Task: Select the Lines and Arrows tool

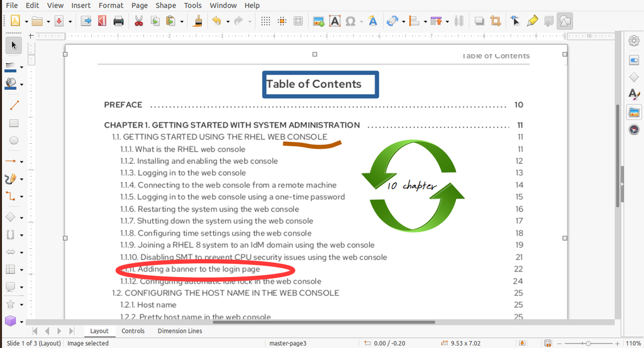Action: (x=11, y=161)
